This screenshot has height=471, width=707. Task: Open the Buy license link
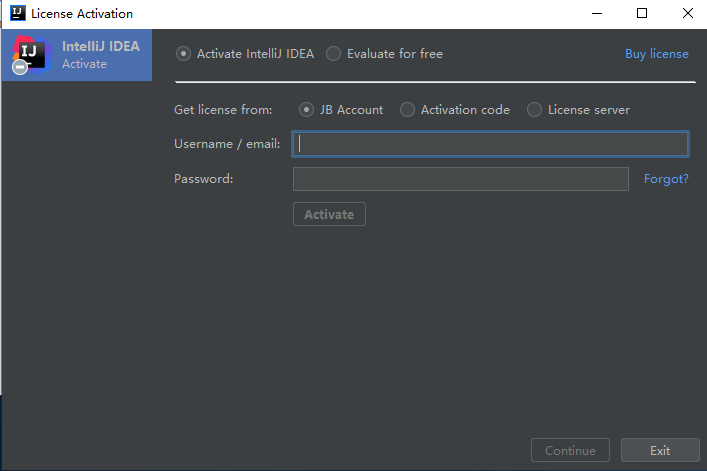(656, 54)
